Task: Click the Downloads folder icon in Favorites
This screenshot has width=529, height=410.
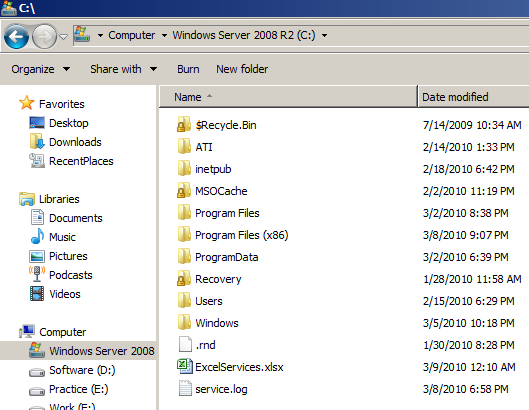Action: pyautogui.click(x=37, y=141)
